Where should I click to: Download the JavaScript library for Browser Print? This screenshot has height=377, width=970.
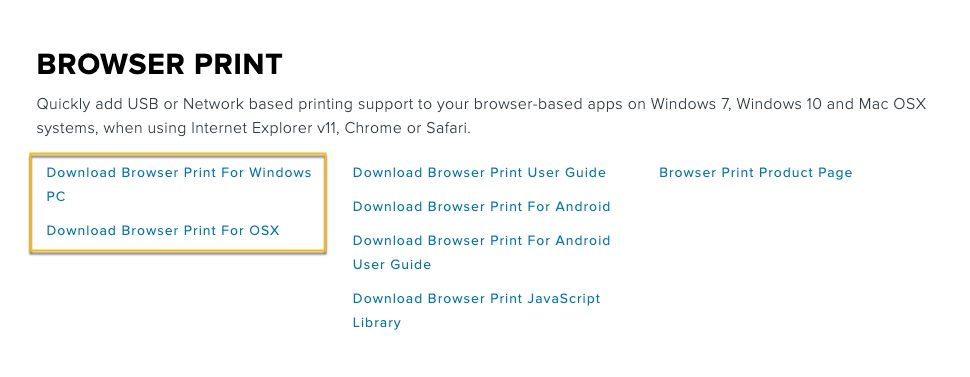coord(476,310)
